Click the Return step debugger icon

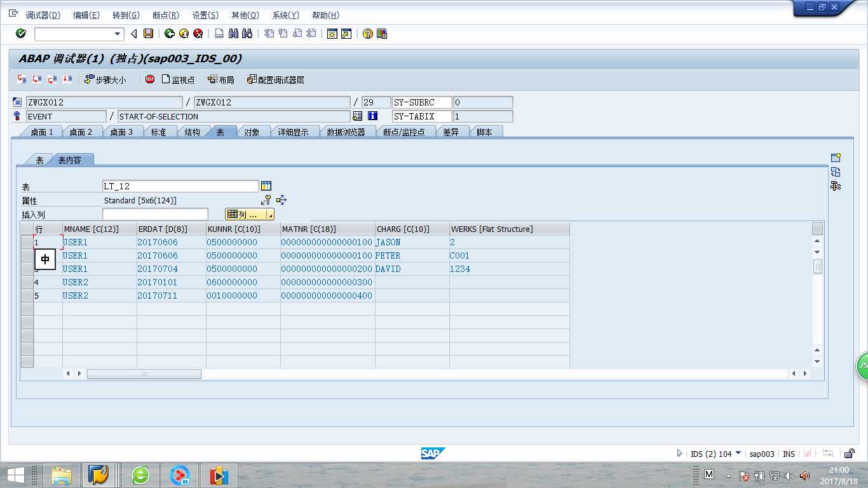53,79
